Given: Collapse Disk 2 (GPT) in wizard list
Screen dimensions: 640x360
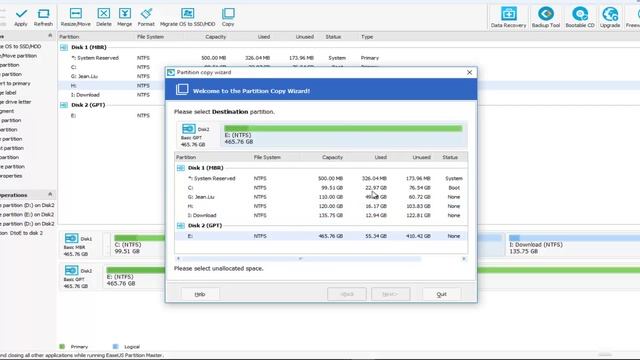Looking at the screenshot, I should click(180, 225).
